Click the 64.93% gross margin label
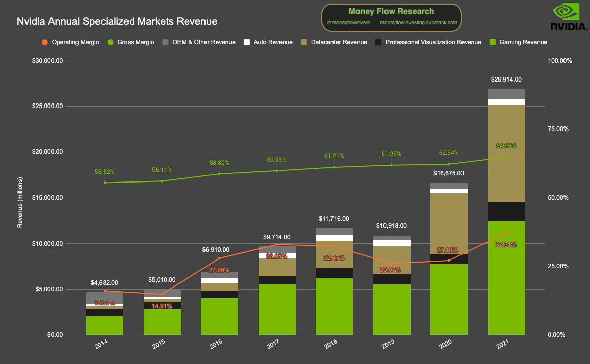The height and width of the screenshot is (364, 590). (x=506, y=146)
